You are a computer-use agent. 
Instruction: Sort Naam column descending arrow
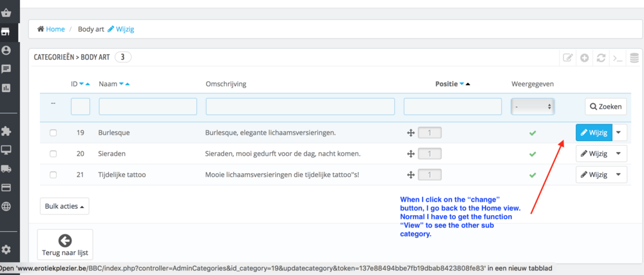pos(121,84)
